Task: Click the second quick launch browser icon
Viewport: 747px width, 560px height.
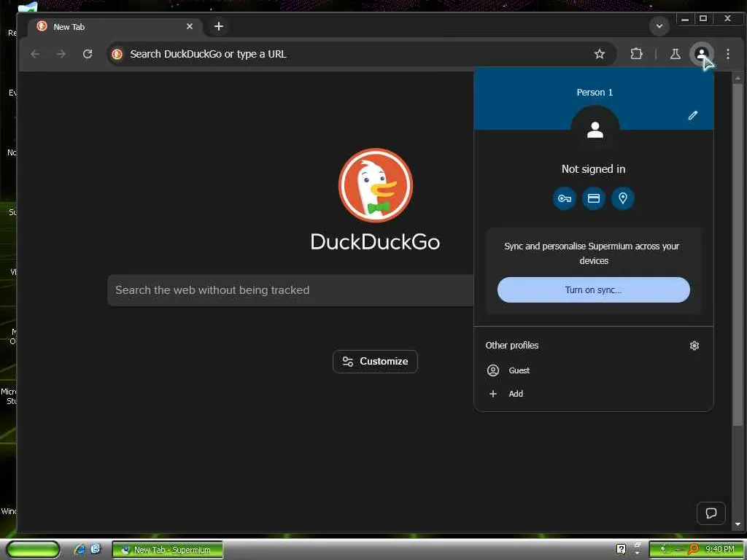Action: click(x=96, y=550)
